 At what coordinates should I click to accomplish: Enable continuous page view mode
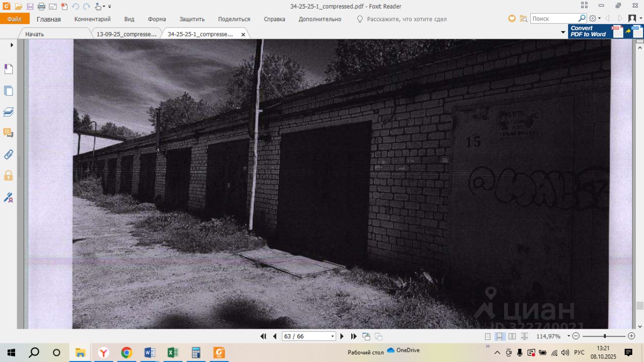point(500,336)
